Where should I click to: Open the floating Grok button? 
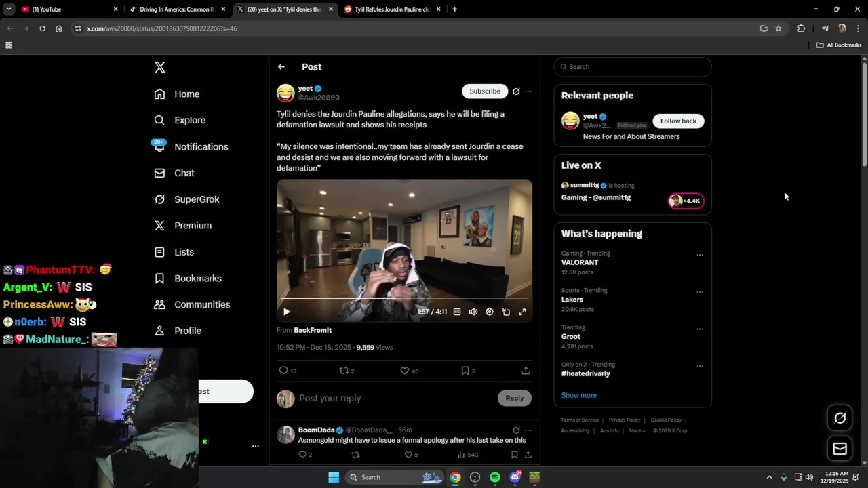pos(840,418)
